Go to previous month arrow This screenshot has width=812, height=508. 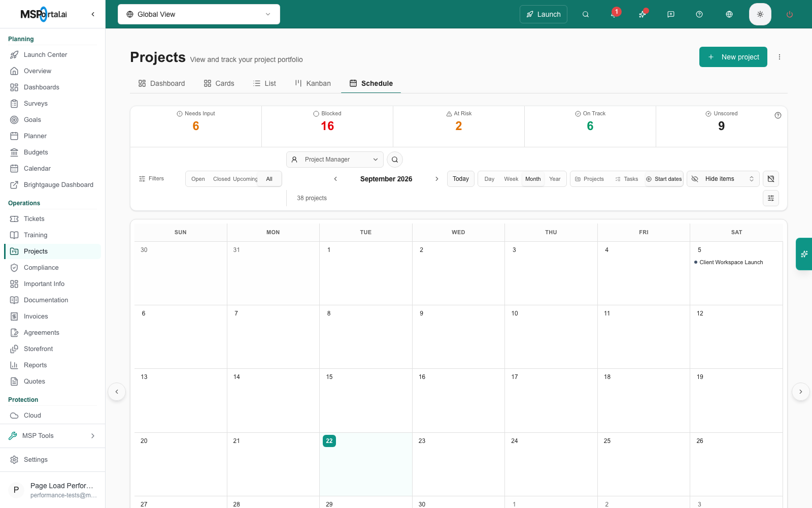335,179
